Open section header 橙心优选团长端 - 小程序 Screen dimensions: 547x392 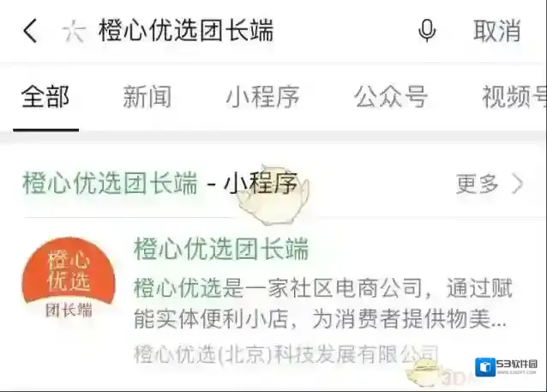pos(159,183)
